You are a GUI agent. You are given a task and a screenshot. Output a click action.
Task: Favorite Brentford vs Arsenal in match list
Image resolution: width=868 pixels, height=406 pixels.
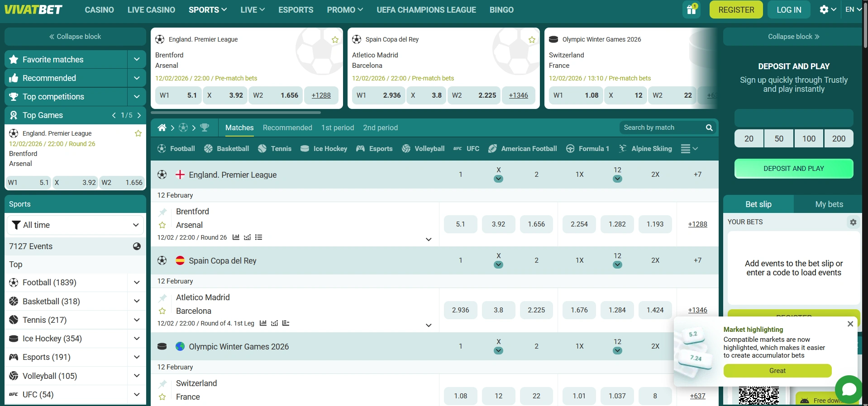(x=162, y=225)
